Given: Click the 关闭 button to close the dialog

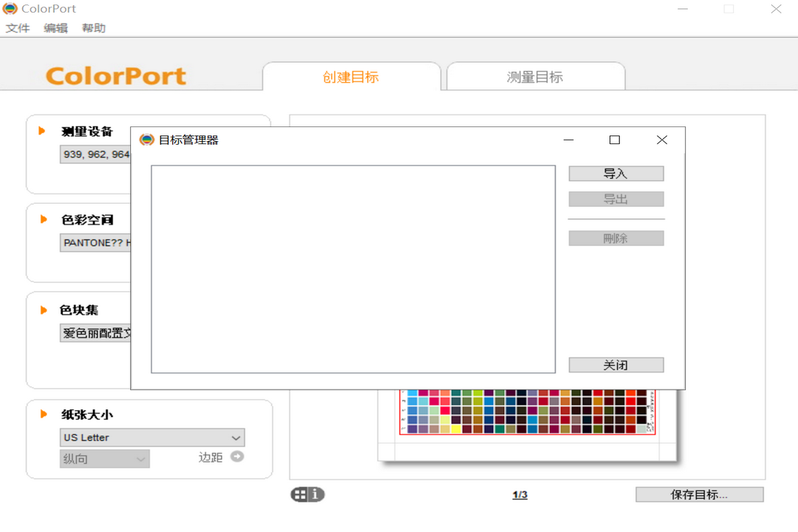Looking at the screenshot, I should (x=615, y=364).
